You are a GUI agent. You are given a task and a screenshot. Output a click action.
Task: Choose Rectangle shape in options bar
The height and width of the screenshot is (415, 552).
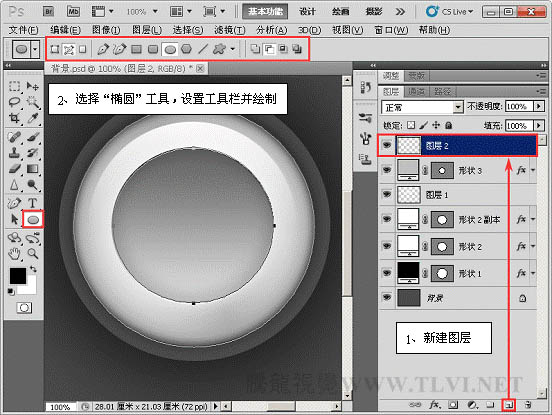pyautogui.click(x=137, y=49)
